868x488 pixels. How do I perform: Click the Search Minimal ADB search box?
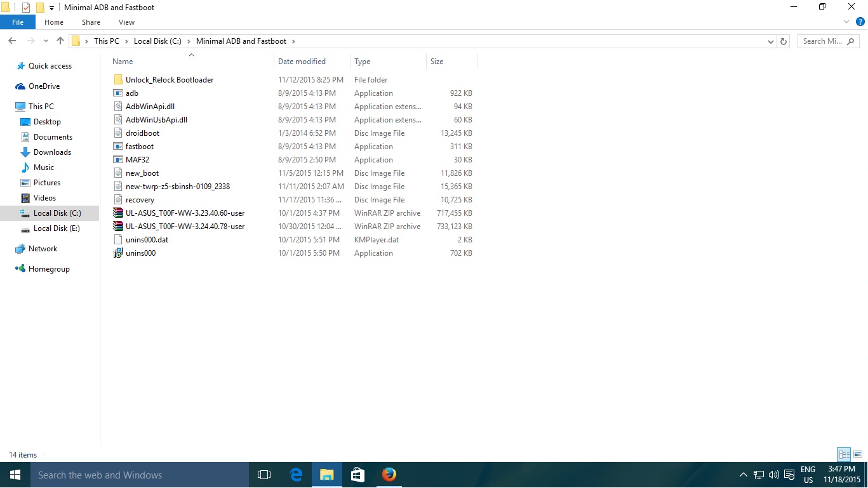coord(828,41)
